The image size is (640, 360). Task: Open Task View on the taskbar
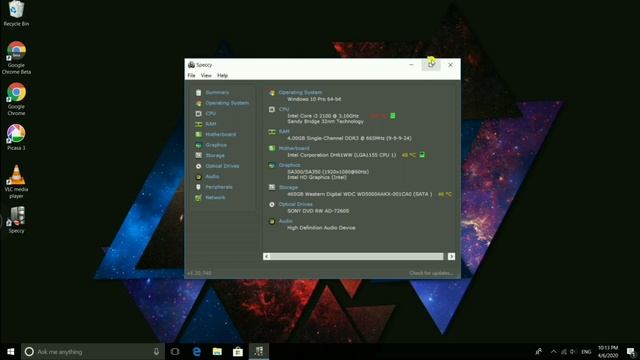pyautogui.click(x=175, y=351)
